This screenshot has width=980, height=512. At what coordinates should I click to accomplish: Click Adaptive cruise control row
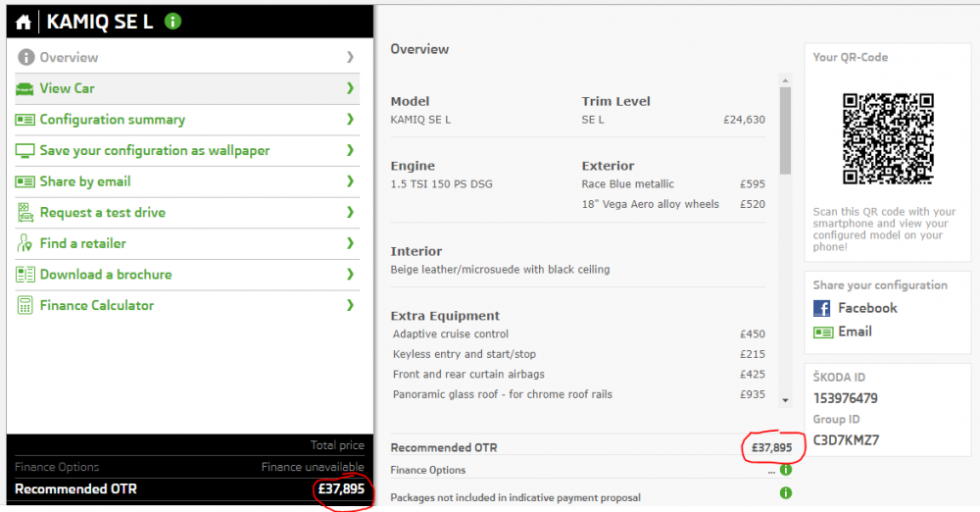(x=579, y=334)
